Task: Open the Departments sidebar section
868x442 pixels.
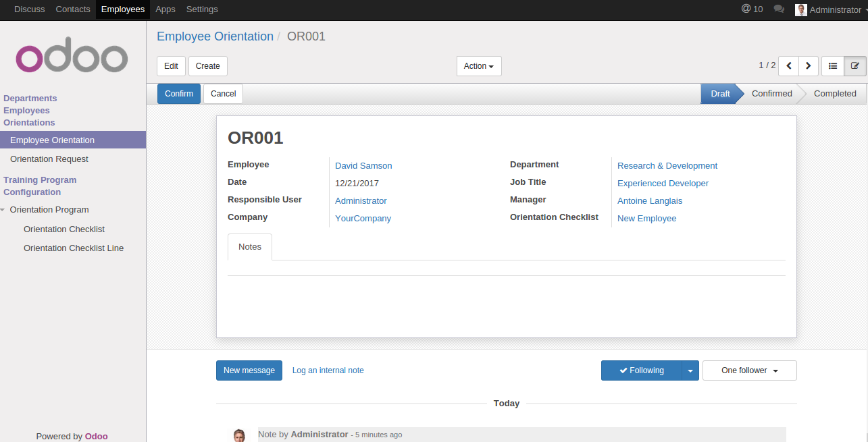Action: click(30, 99)
